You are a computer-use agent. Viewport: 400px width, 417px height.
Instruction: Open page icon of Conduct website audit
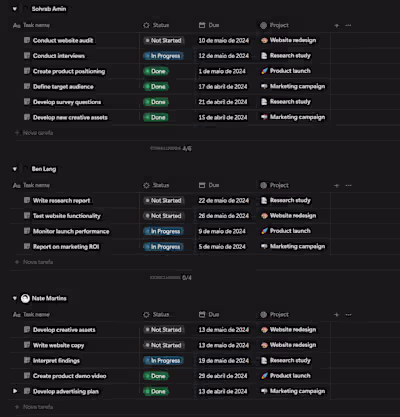click(x=27, y=40)
